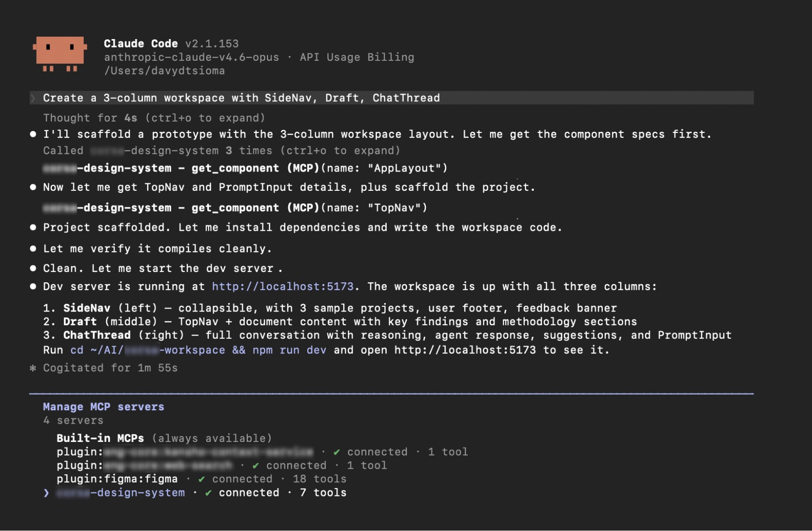
Task: Click the 'SideNav (left)' list item
Action: pyautogui.click(x=330, y=309)
